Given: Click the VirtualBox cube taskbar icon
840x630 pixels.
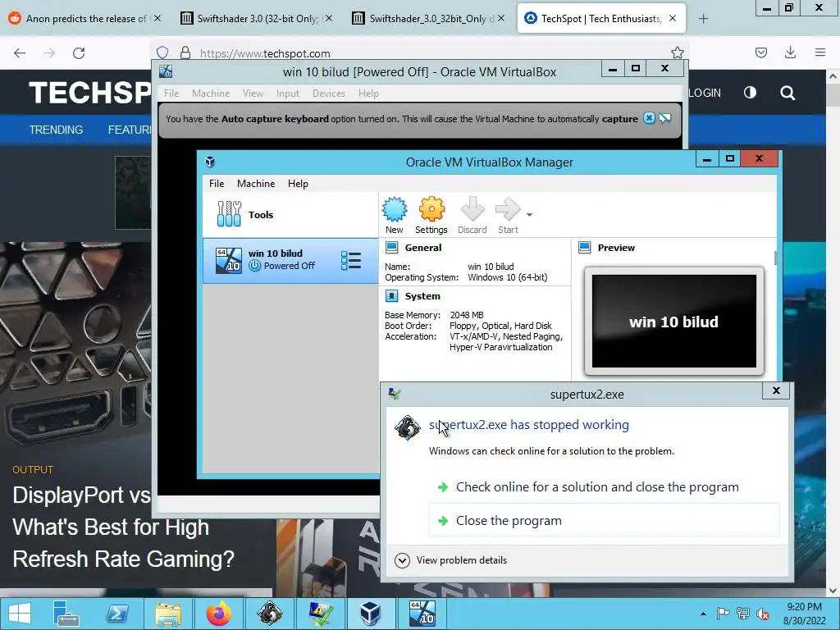Looking at the screenshot, I should (x=370, y=614).
